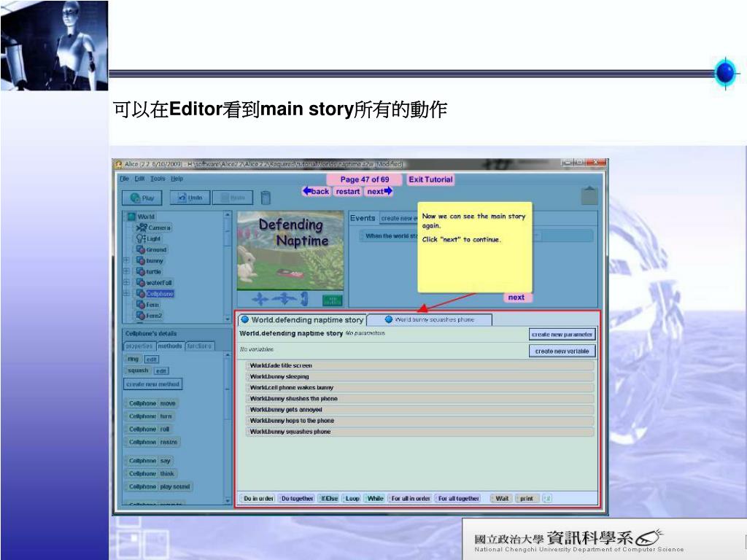The image size is (747, 560).
Task: Click create new variable button
Action: (562, 351)
